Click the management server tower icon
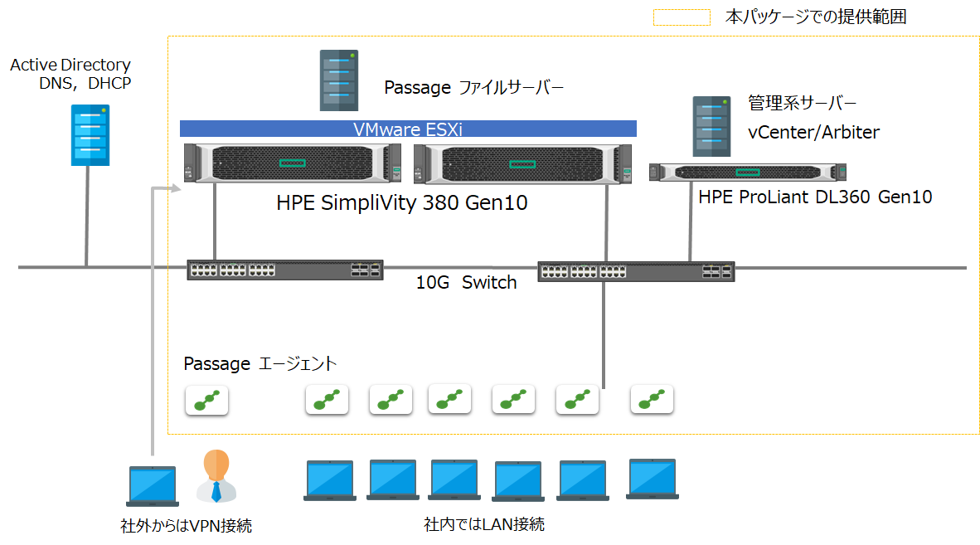This screenshot has width=980, height=545. coord(712,126)
